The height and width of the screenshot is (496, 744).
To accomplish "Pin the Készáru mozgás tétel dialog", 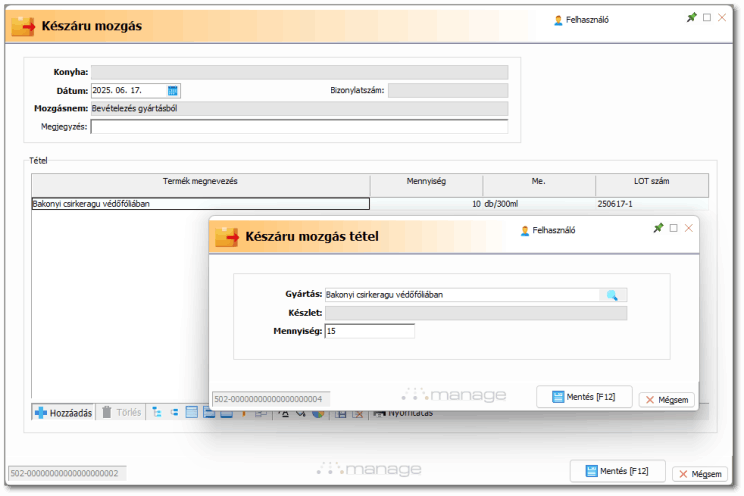I will tap(658, 228).
